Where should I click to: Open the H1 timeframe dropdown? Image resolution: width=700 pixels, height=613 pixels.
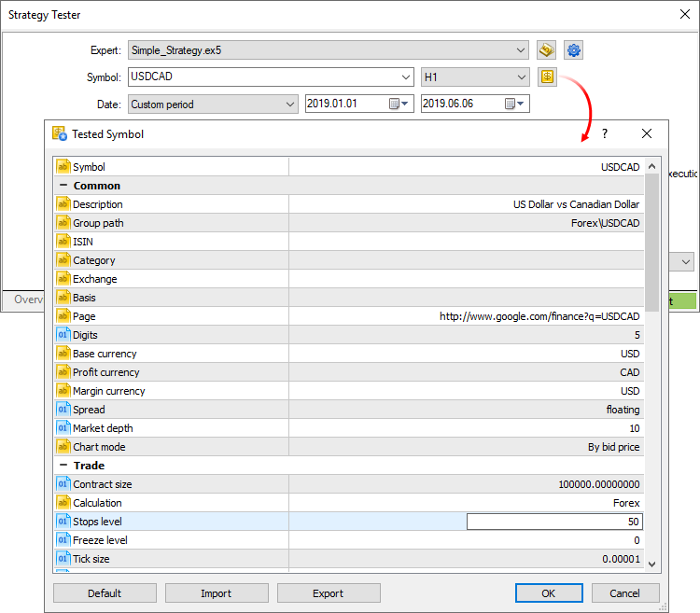tap(521, 77)
